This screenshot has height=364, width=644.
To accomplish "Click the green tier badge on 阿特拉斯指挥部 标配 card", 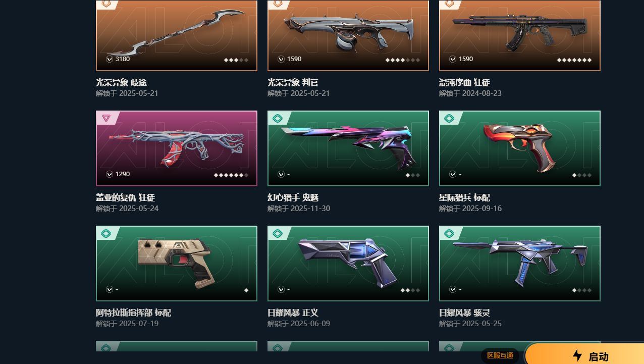I will coord(106,234).
